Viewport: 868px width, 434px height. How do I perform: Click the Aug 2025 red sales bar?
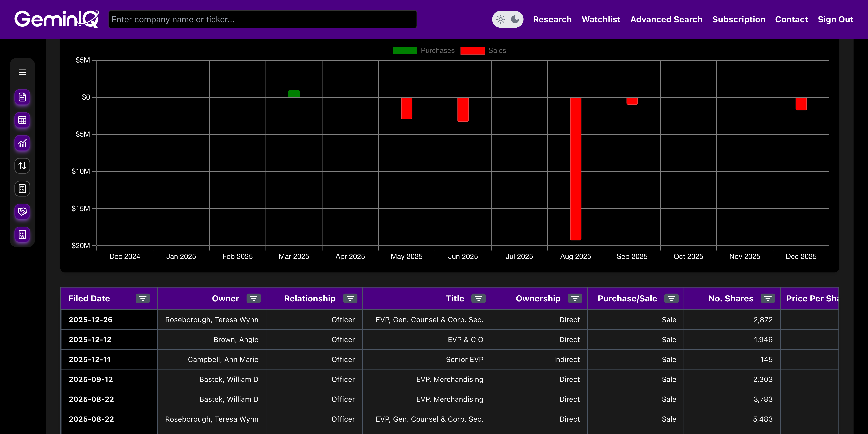pos(576,168)
